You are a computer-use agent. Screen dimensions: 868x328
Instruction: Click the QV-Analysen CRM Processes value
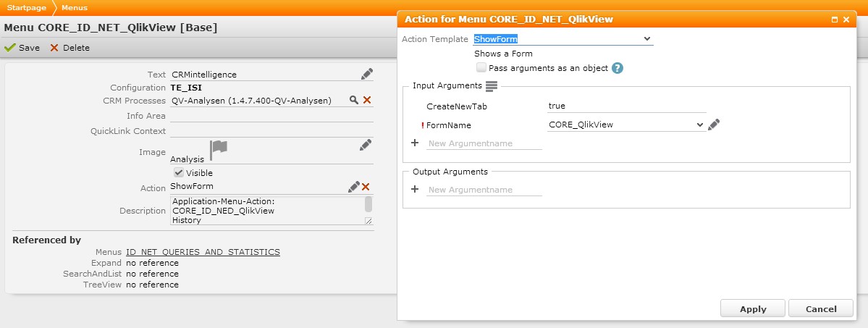pyautogui.click(x=251, y=101)
